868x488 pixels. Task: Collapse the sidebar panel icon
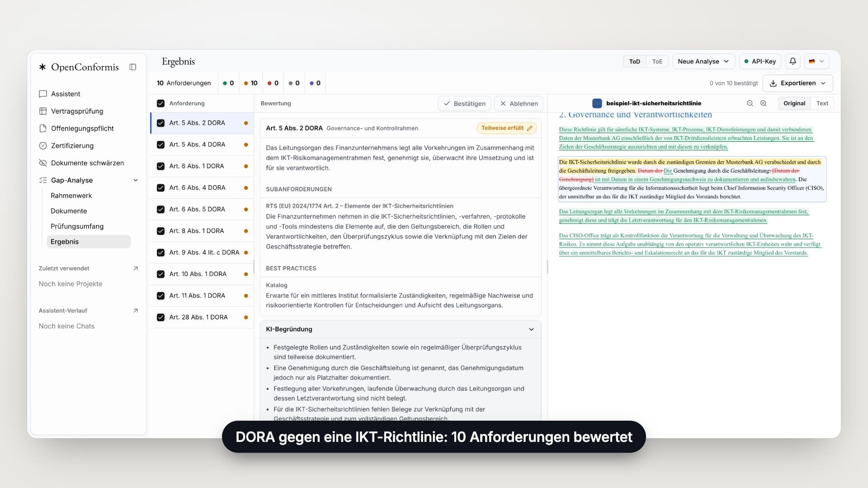133,67
